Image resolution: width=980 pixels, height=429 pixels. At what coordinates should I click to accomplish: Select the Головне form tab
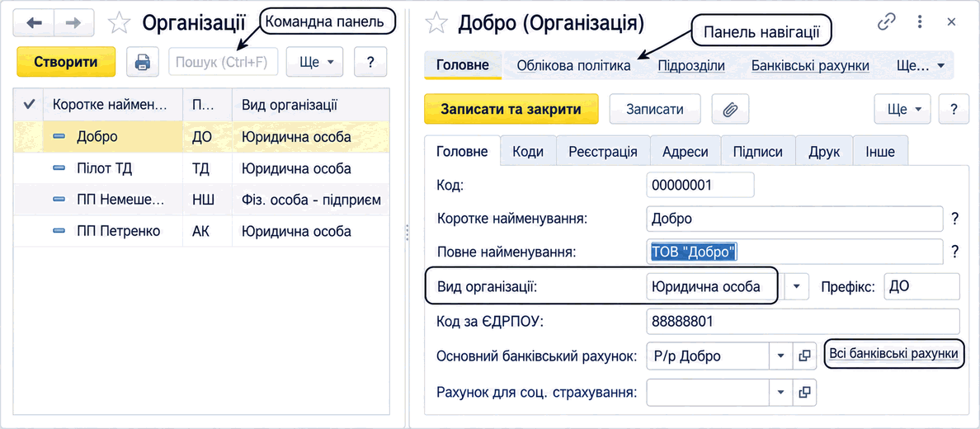tap(463, 151)
